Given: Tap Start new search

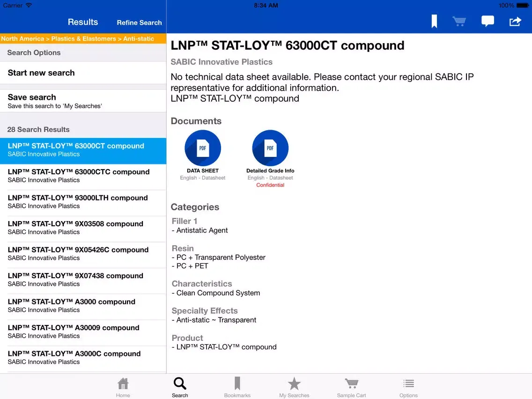Looking at the screenshot, I should (x=83, y=73).
